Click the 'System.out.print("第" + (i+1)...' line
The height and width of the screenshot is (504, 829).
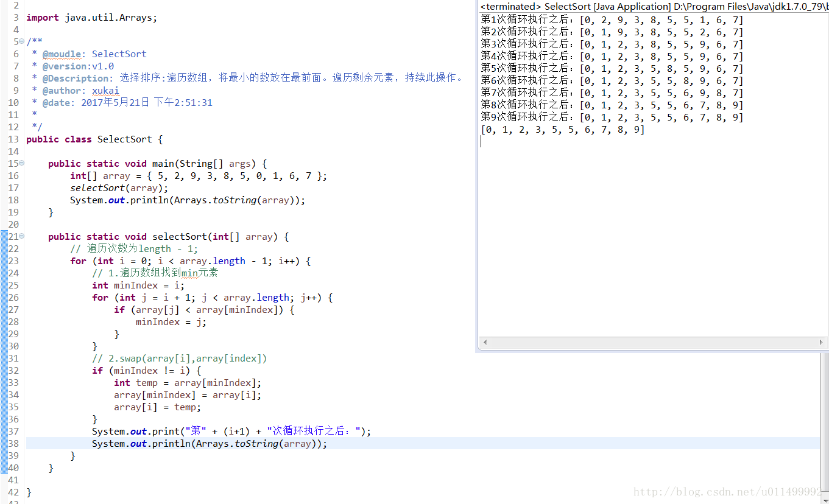pos(231,432)
